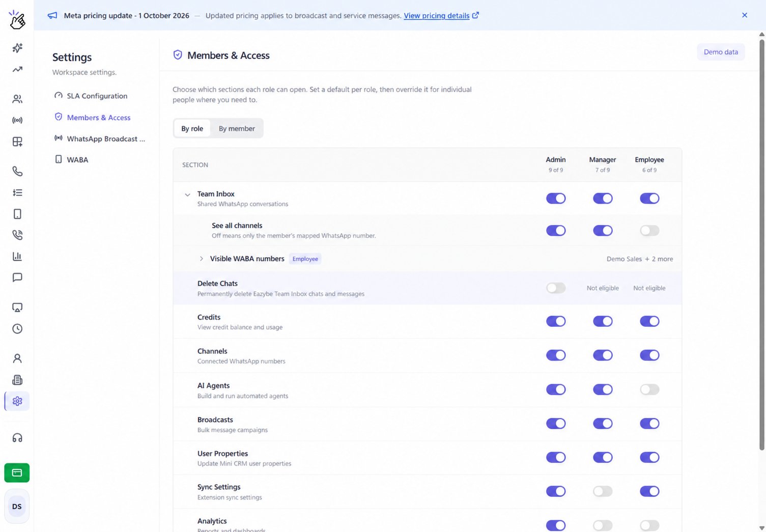Toggle Broadcasts access for Admin
The width and height of the screenshot is (766, 532).
coord(556,424)
